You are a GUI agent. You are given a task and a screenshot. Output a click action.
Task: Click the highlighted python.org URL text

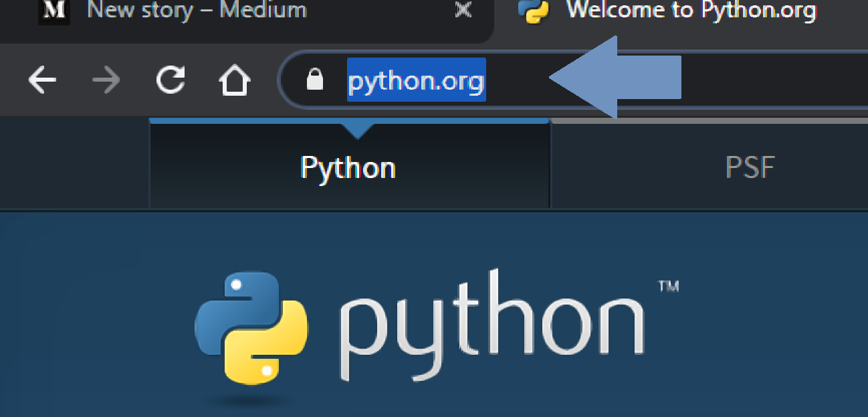click(x=416, y=80)
